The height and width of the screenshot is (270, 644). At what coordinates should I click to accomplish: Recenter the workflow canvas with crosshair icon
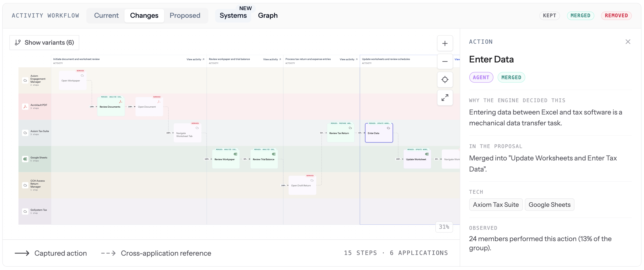tap(445, 80)
